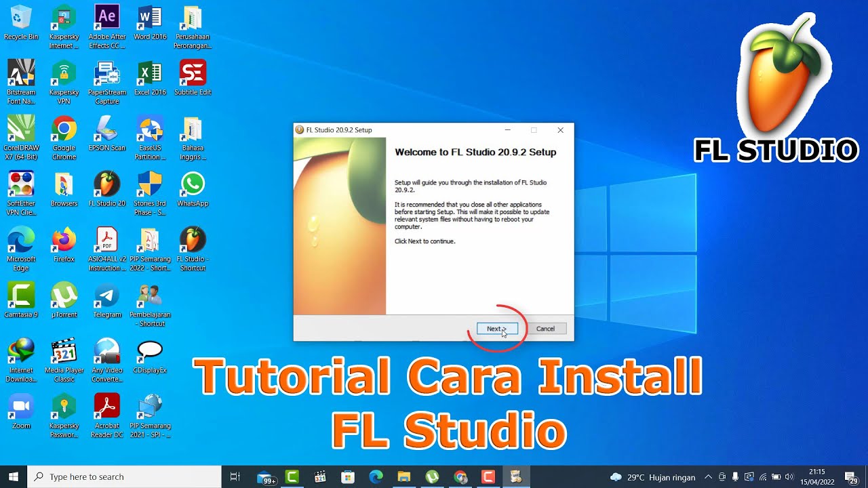868x488 pixels.
Task: Select Google Chrome desktop icon
Action: [64, 138]
